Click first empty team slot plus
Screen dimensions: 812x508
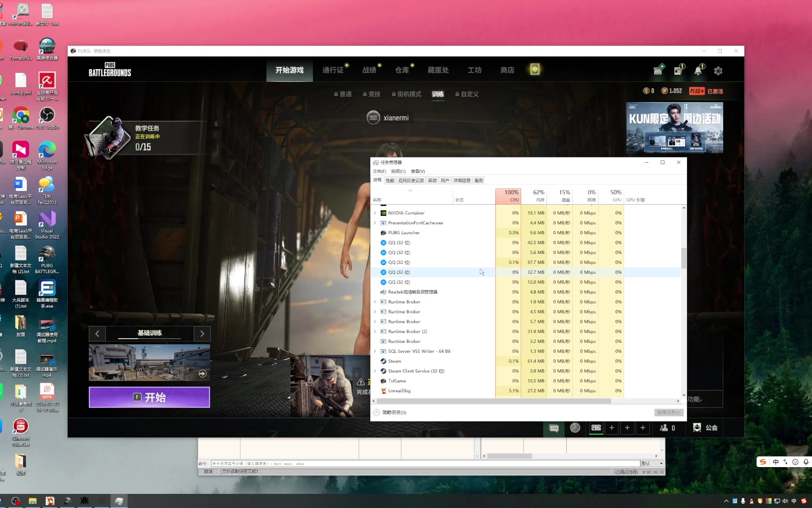pos(612,428)
